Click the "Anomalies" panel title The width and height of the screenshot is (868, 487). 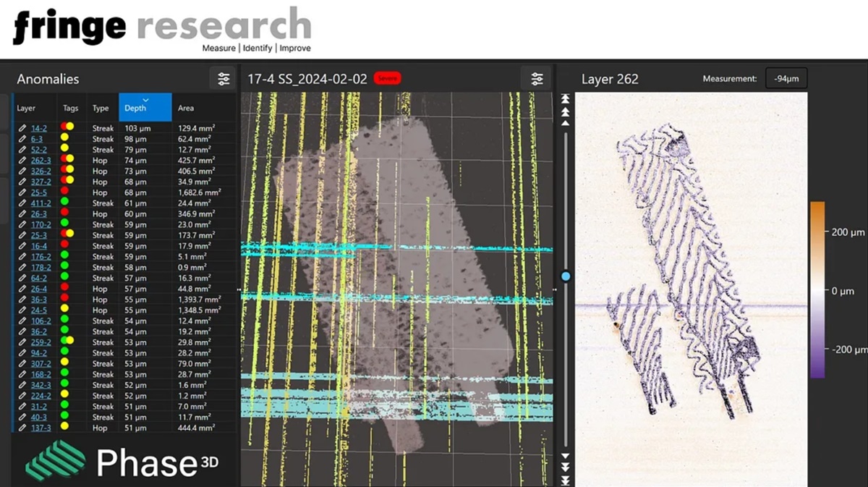[x=48, y=79]
